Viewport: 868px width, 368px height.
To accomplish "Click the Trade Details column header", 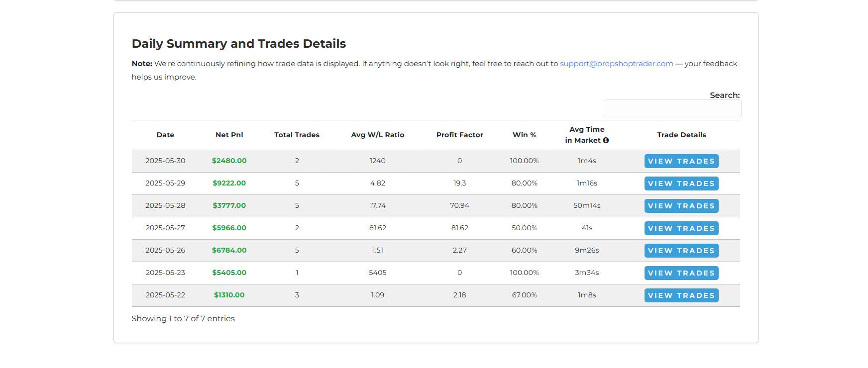I will click(681, 135).
